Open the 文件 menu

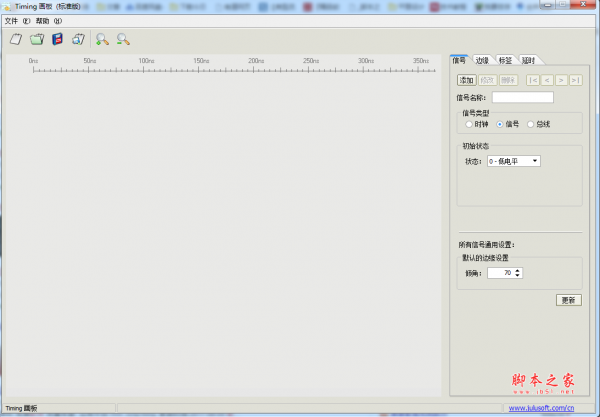pyautogui.click(x=17, y=21)
